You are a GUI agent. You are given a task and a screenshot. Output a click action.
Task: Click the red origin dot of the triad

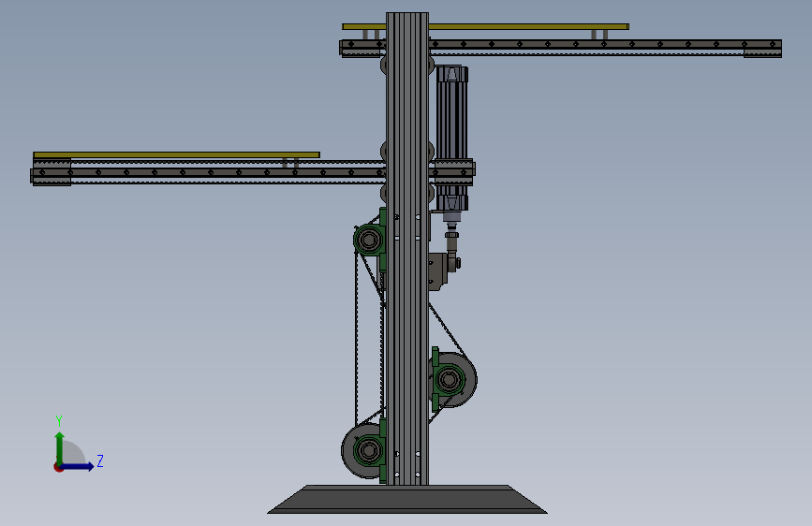point(58,467)
